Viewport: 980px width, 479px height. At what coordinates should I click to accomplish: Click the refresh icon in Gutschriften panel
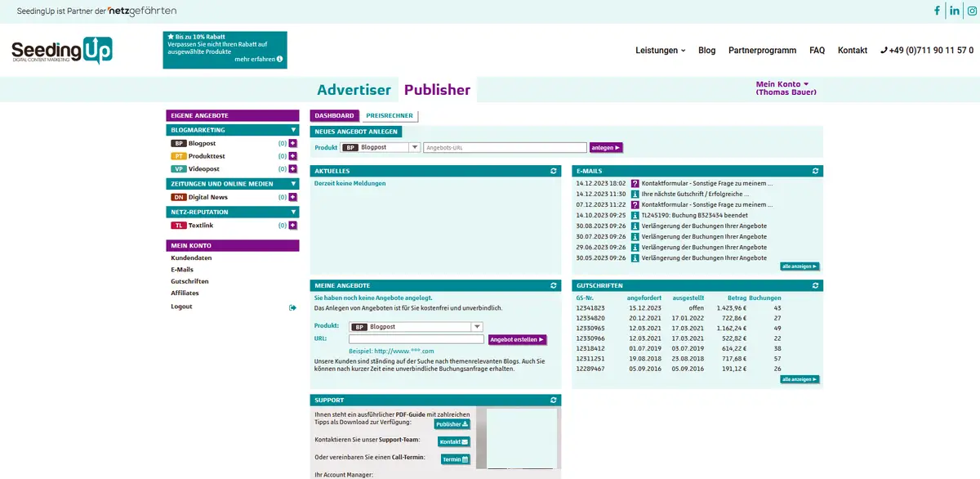tap(815, 285)
